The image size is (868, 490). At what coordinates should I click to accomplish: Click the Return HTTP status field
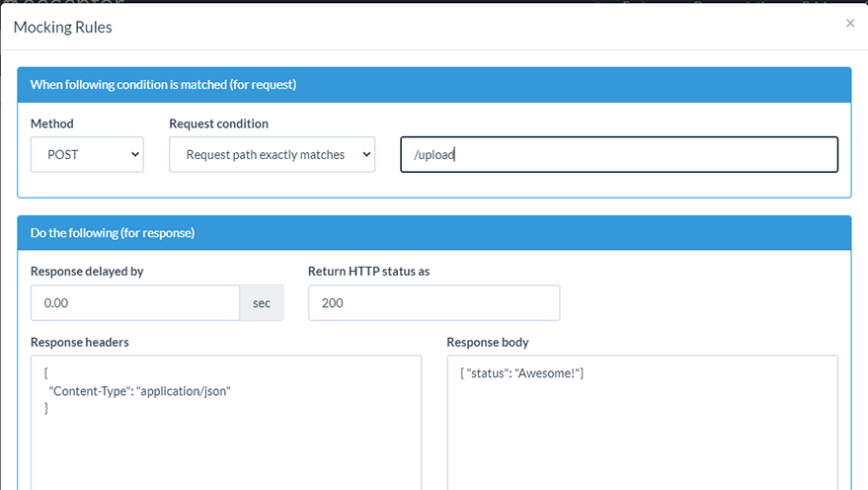[x=434, y=303]
